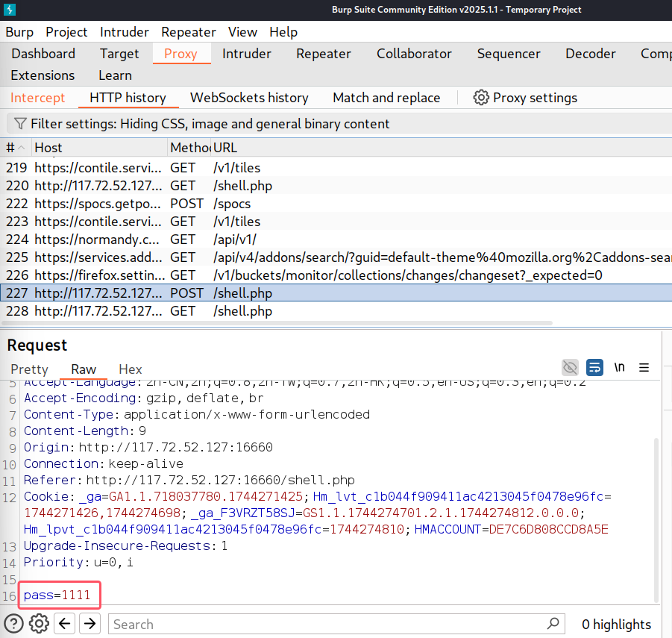This screenshot has width=672, height=638.
Task: Switch to the Intruder tool tab
Action: coord(246,54)
